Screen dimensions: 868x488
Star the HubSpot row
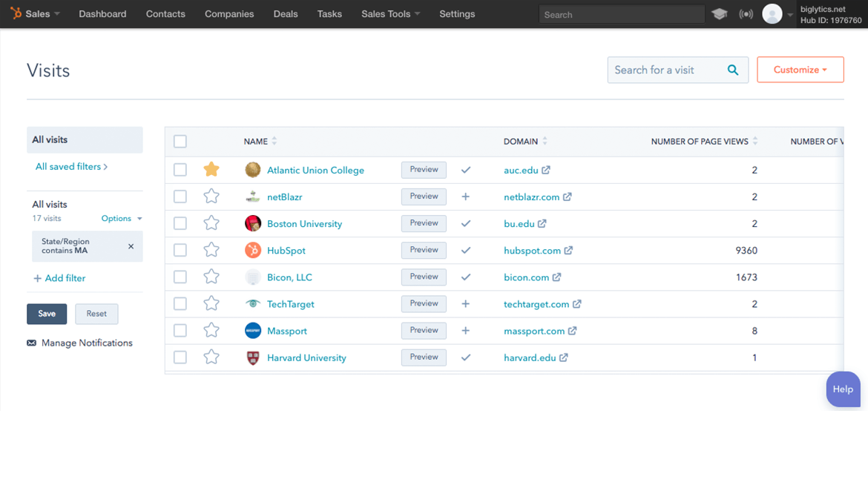pyautogui.click(x=211, y=249)
